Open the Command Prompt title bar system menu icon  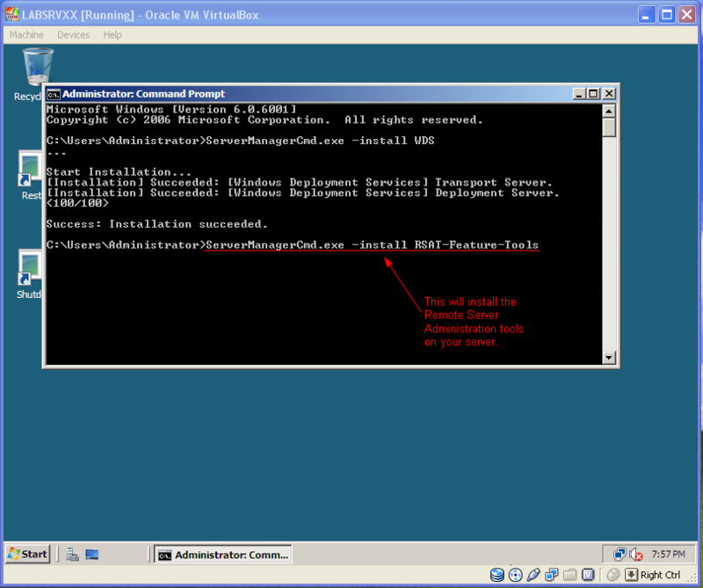pyautogui.click(x=54, y=94)
